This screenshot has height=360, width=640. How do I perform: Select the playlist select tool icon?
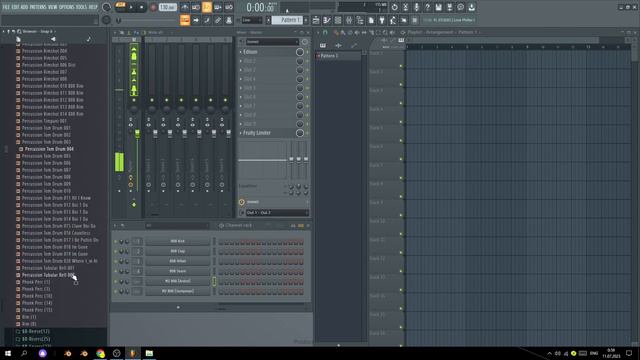(x=378, y=32)
